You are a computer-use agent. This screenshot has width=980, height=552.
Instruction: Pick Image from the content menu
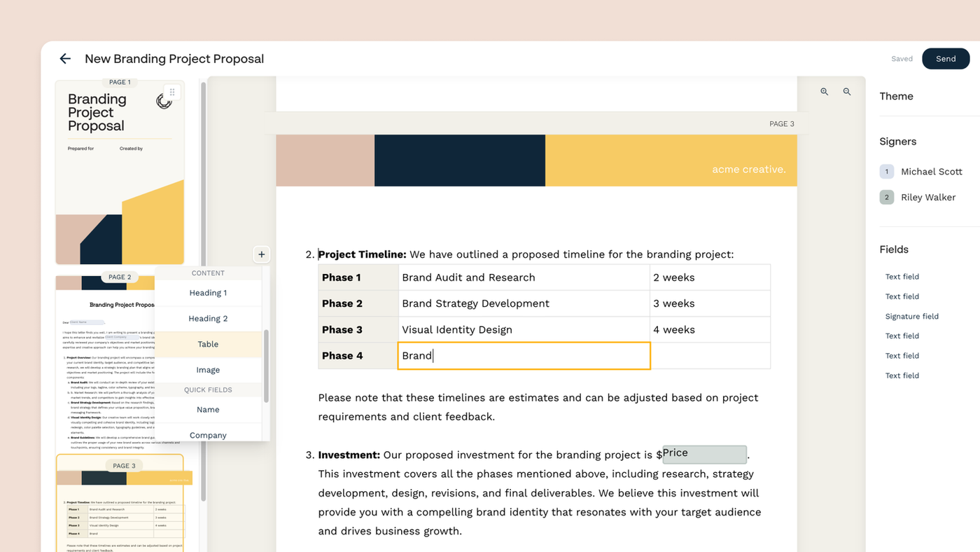coord(208,370)
